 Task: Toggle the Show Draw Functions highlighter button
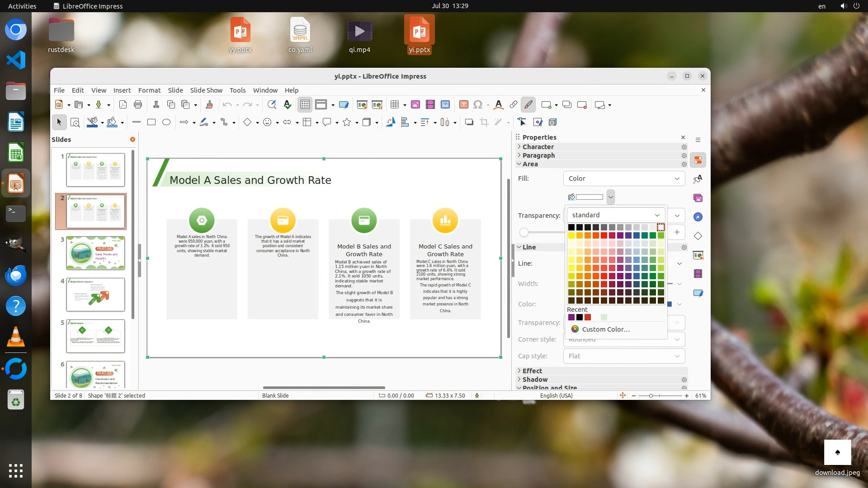coord(528,105)
